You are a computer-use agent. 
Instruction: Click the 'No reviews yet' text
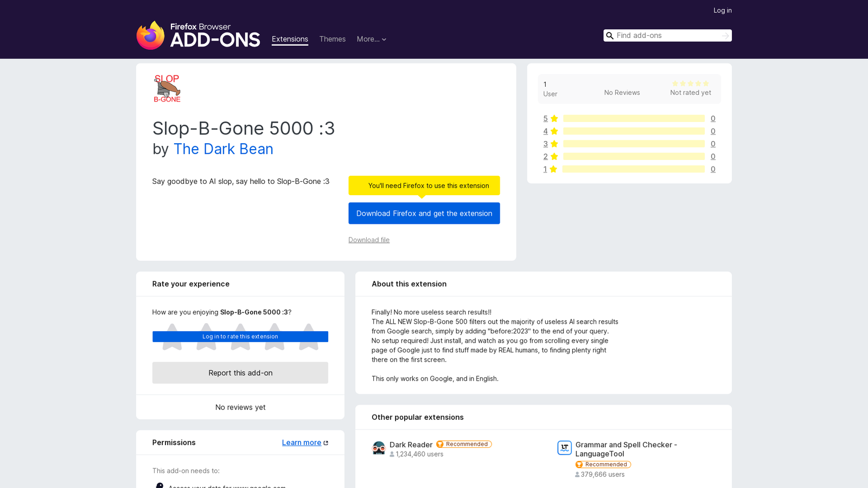tap(240, 407)
